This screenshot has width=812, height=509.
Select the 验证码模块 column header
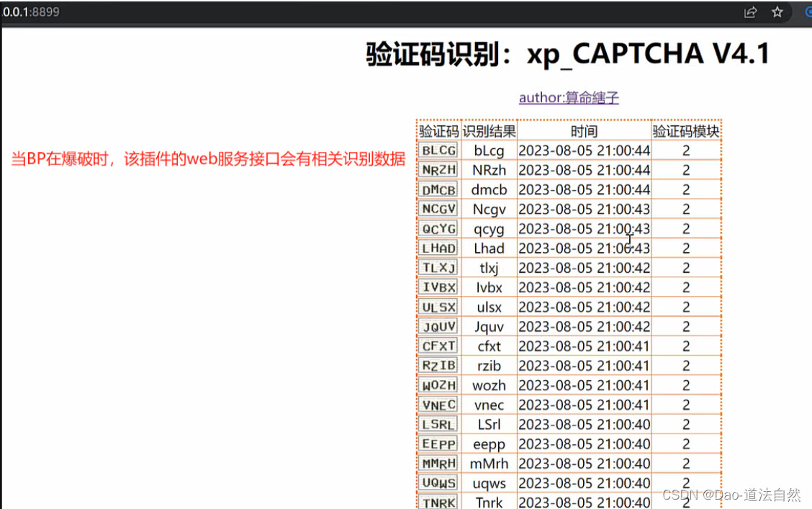point(685,131)
